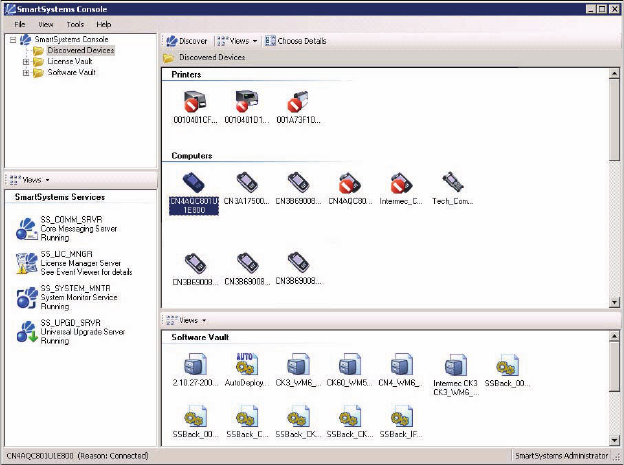Select License Vault folder in tree
Image resolution: width=624 pixels, height=465 pixels.
click(x=70, y=61)
